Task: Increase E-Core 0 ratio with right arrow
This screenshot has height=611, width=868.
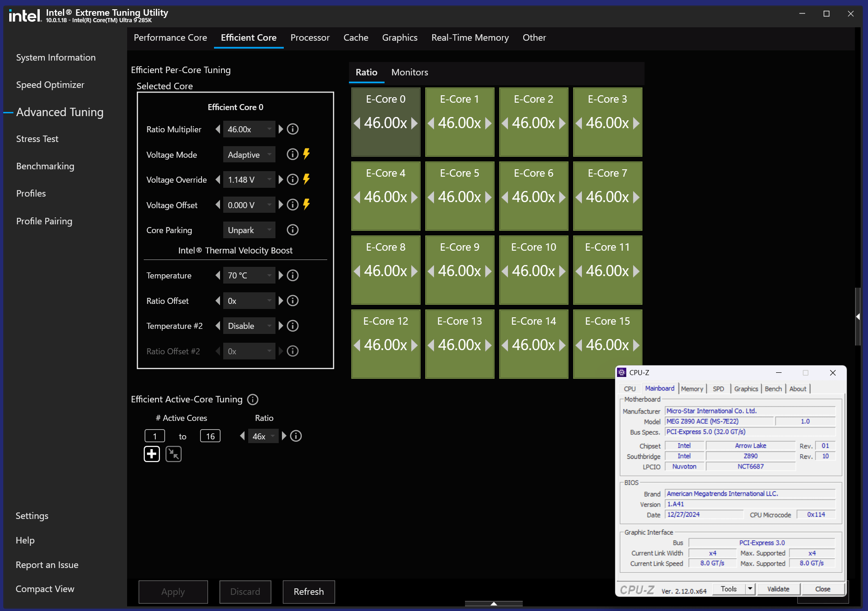Action: (415, 123)
